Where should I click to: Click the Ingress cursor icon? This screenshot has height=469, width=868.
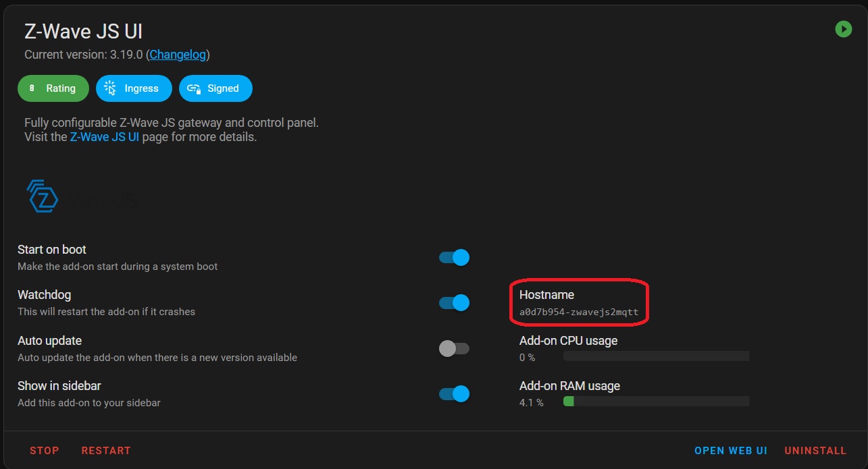coord(110,88)
